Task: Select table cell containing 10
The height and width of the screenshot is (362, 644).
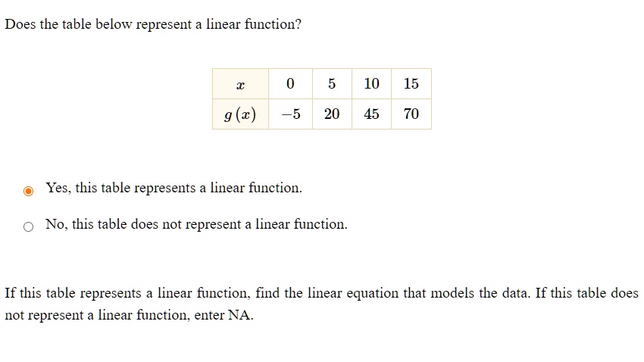Action: pyautogui.click(x=372, y=84)
